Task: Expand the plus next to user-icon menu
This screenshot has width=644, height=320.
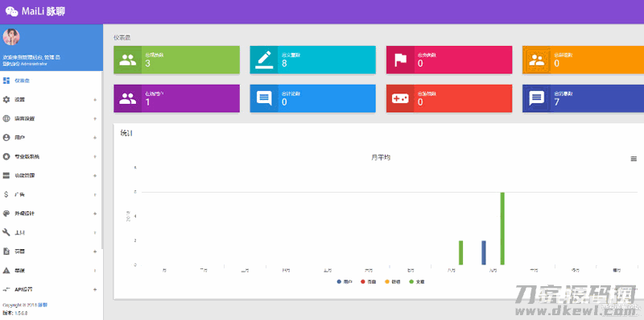Action: click(95, 137)
